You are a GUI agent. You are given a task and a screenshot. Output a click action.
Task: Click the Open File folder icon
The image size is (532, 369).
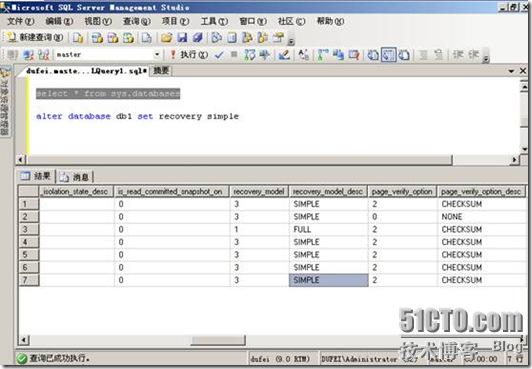167,38
